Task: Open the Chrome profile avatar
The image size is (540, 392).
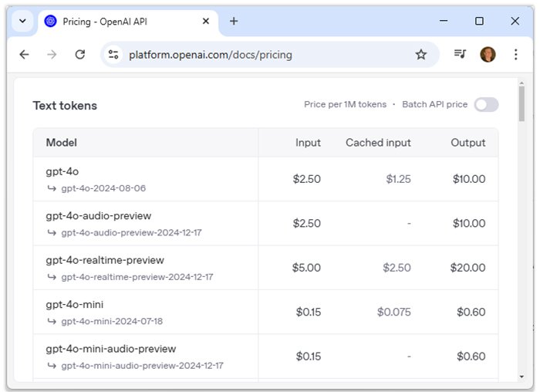Action: pos(488,55)
